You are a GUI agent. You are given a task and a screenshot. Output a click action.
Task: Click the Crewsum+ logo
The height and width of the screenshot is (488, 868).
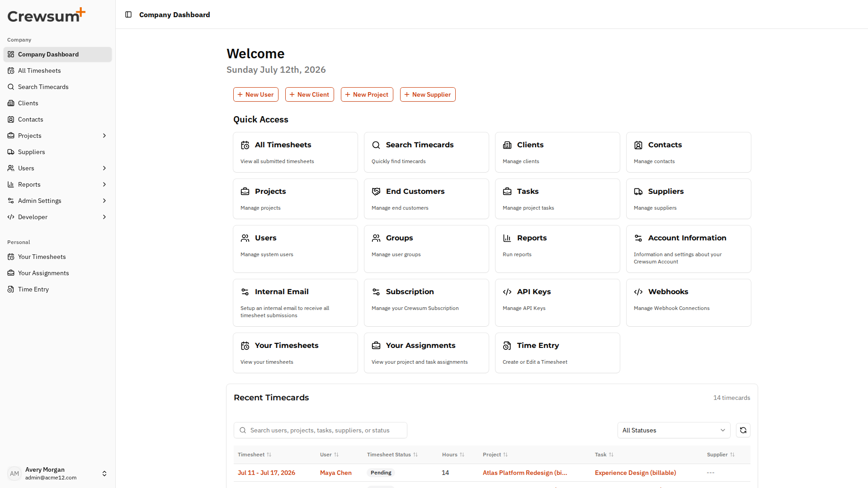tap(46, 15)
